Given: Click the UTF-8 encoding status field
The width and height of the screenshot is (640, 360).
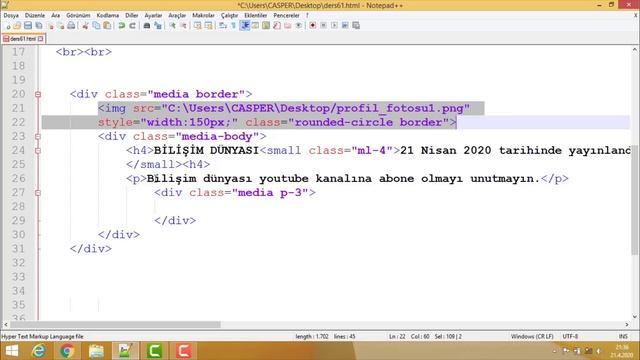Looking at the screenshot, I should click(x=570, y=337).
